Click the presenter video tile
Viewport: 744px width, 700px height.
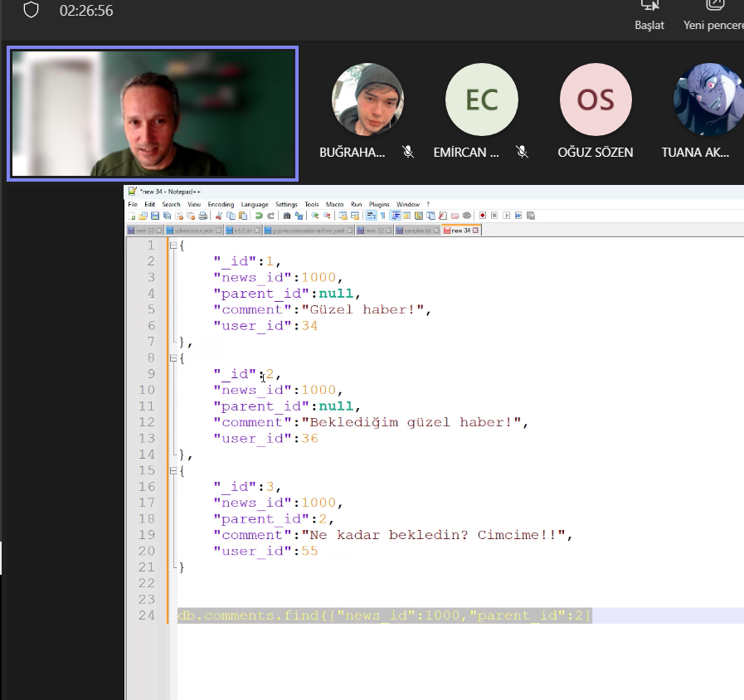pos(153,114)
